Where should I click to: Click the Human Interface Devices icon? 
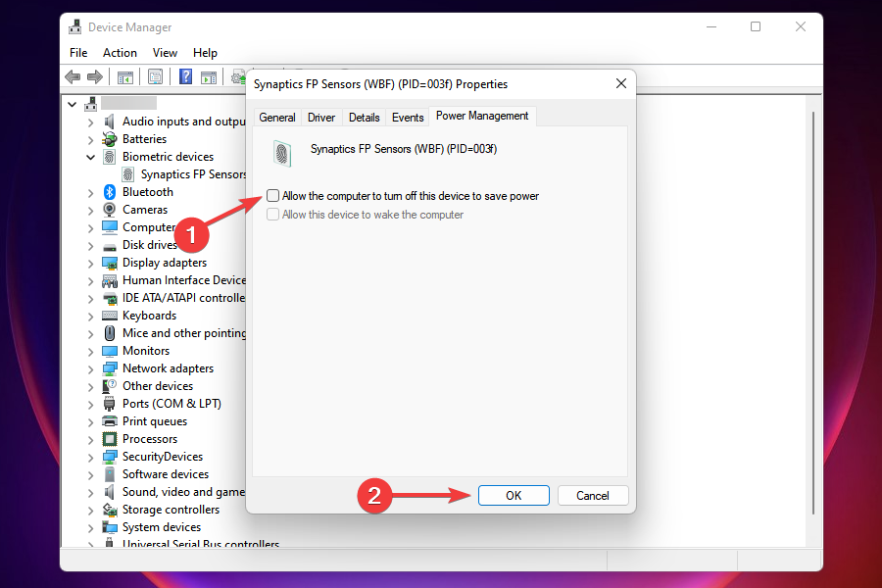(x=109, y=281)
